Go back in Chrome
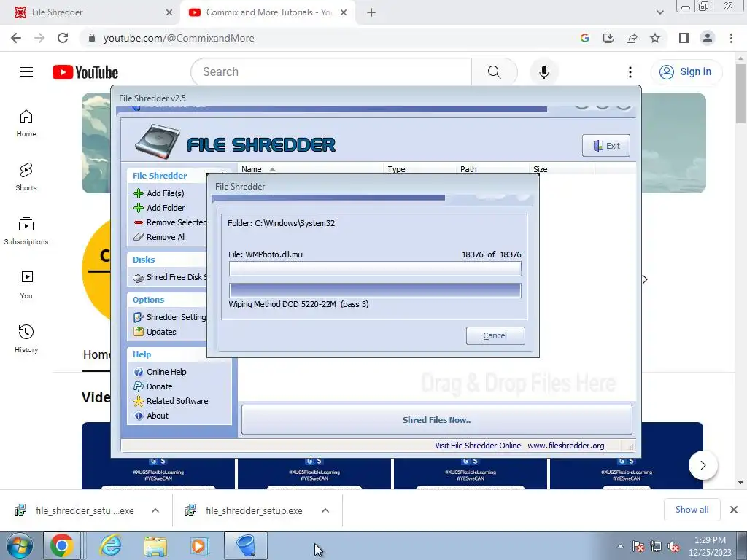 coord(16,38)
